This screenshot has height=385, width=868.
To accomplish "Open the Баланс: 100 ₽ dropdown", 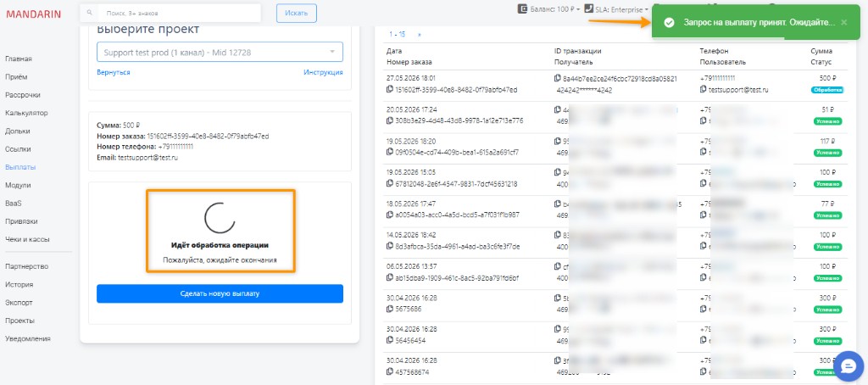I will coord(554,9).
